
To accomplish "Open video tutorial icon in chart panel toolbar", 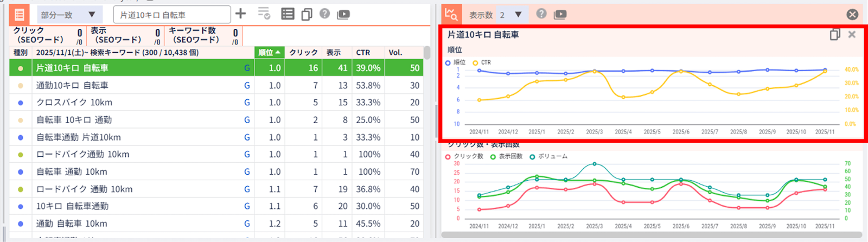I will 560,15.
